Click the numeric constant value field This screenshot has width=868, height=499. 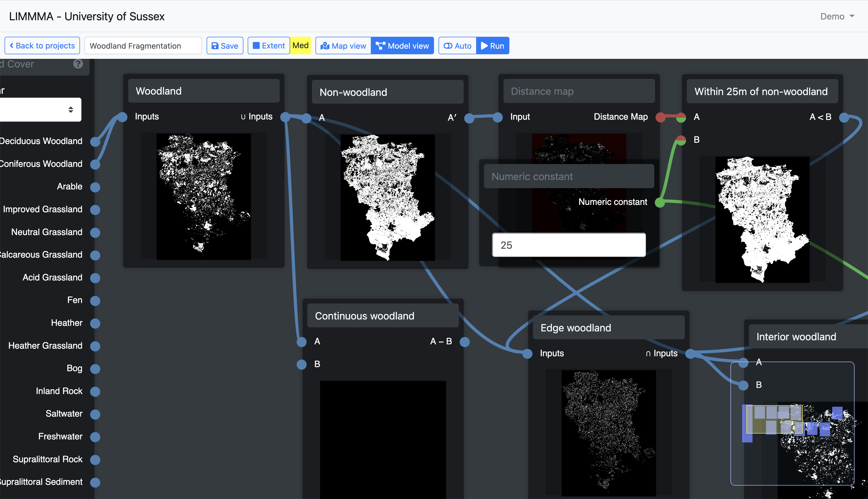(x=569, y=245)
